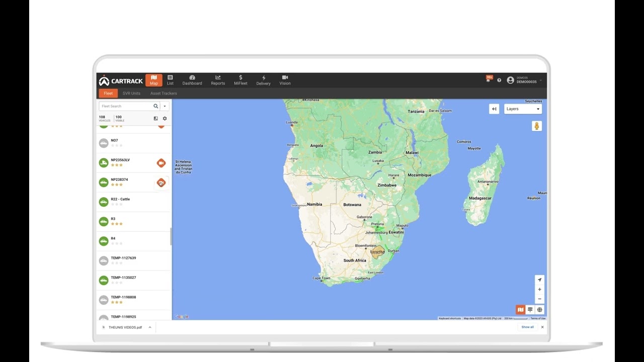Click the grey car icon for TEMP-1198808
644x362 pixels.
point(104,300)
